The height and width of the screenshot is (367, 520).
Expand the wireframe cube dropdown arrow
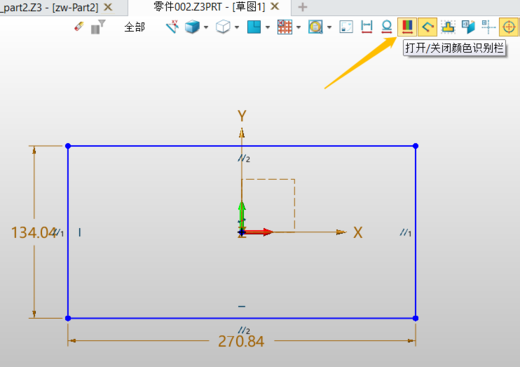tap(237, 27)
